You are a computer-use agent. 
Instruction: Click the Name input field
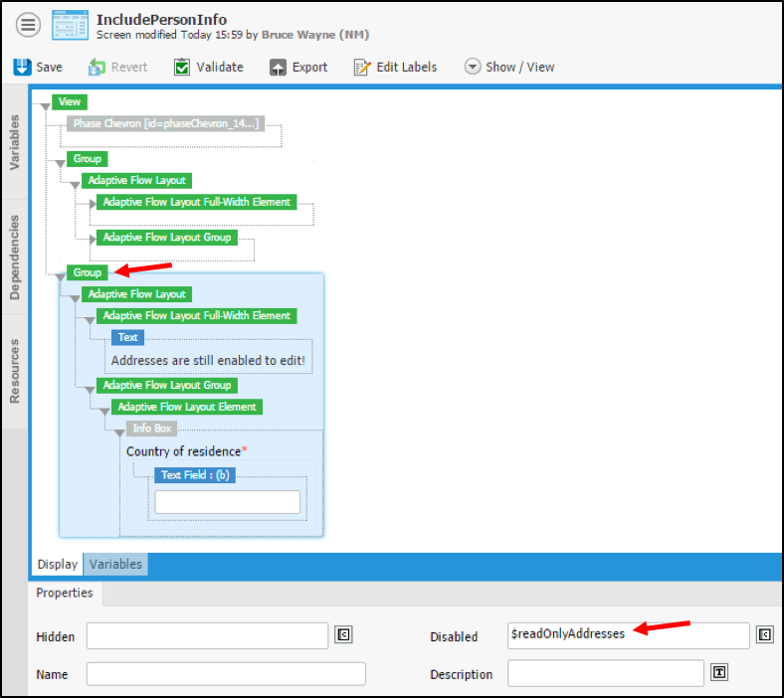point(226,674)
